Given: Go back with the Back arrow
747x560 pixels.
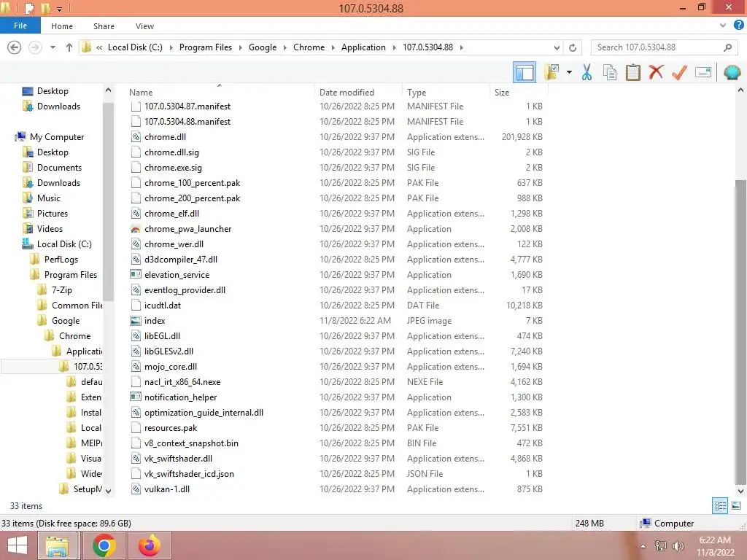Looking at the screenshot, I should pyautogui.click(x=15, y=47).
